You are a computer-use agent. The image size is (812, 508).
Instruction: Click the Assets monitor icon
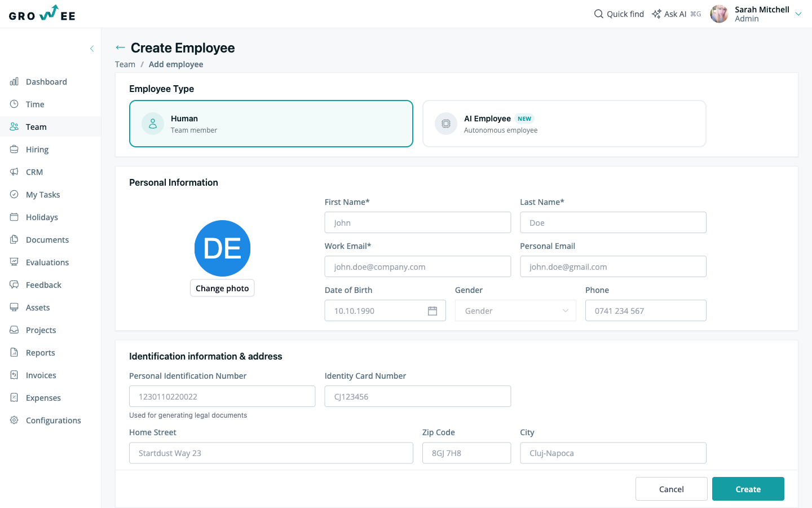coord(14,308)
